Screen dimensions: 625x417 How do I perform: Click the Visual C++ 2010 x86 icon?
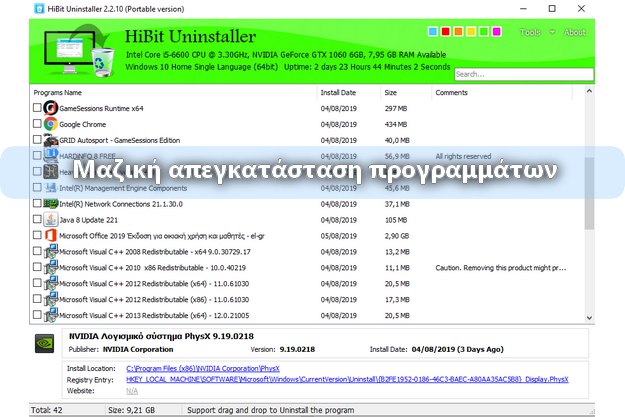tap(51, 268)
